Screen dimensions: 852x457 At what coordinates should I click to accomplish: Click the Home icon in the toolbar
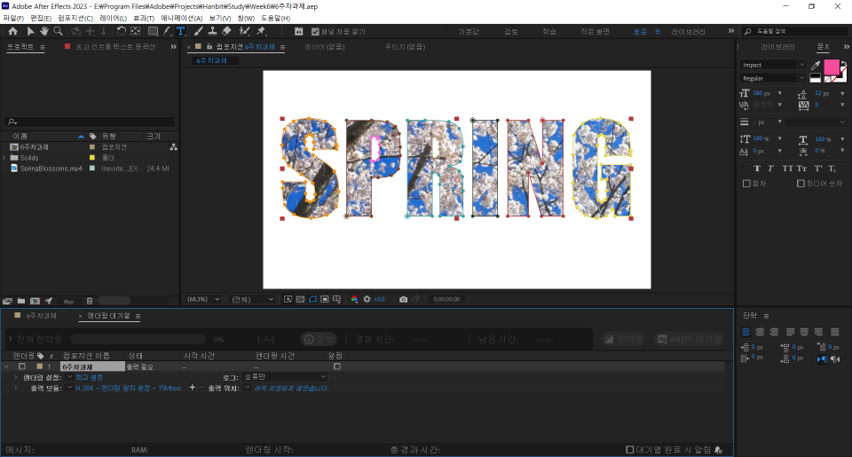13,32
